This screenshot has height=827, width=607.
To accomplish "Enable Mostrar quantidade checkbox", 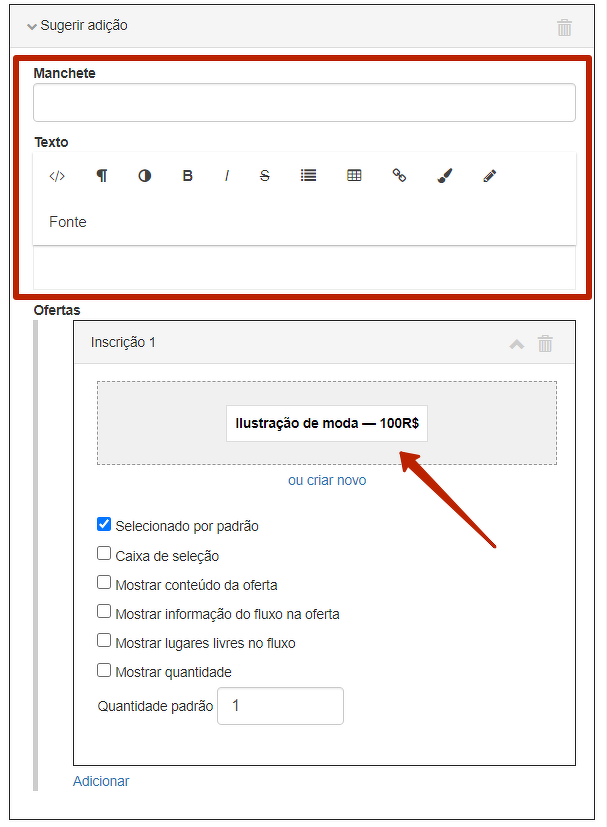I will (104, 671).
